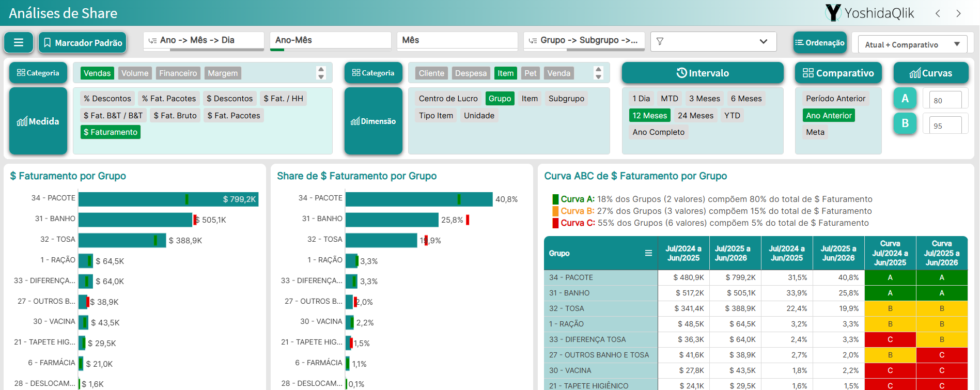
Task: Select the Vendas measure category
Action: (97, 73)
